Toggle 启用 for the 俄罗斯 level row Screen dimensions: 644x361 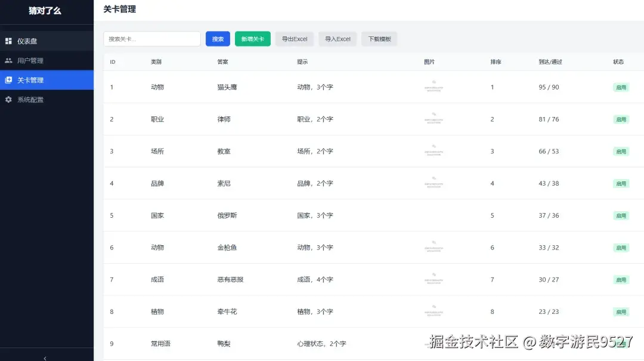click(620, 215)
